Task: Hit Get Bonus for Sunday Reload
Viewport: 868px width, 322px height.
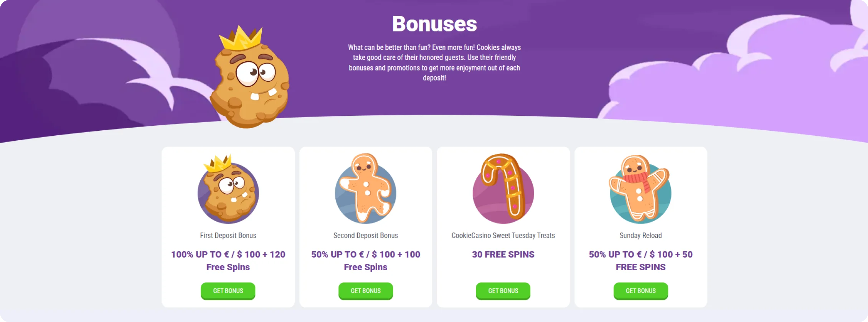Action: point(640,291)
